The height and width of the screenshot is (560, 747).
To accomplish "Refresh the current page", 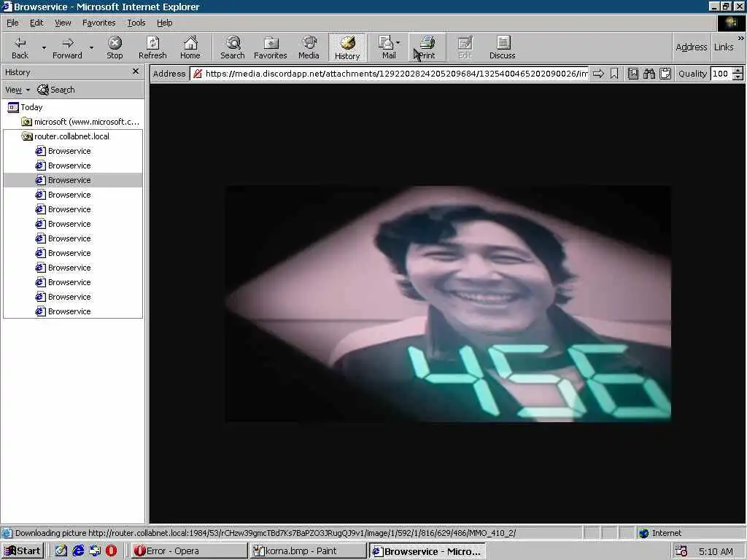I will pyautogui.click(x=152, y=47).
